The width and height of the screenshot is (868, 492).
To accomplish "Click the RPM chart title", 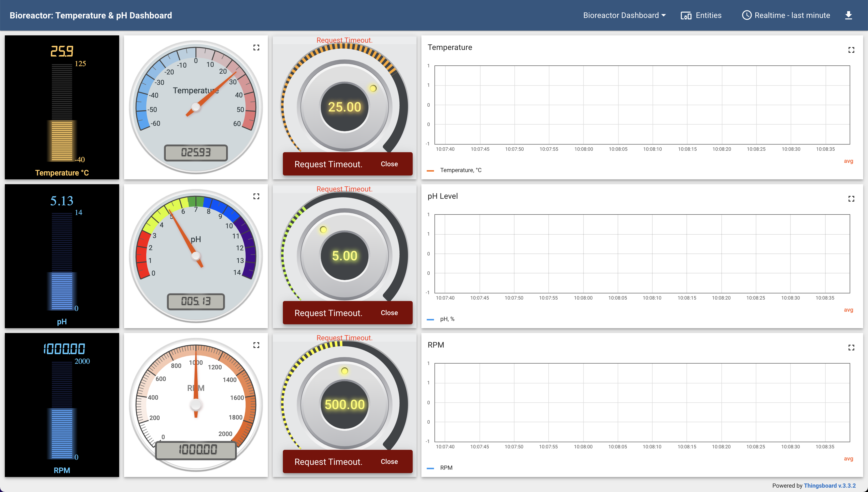I will click(x=435, y=345).
